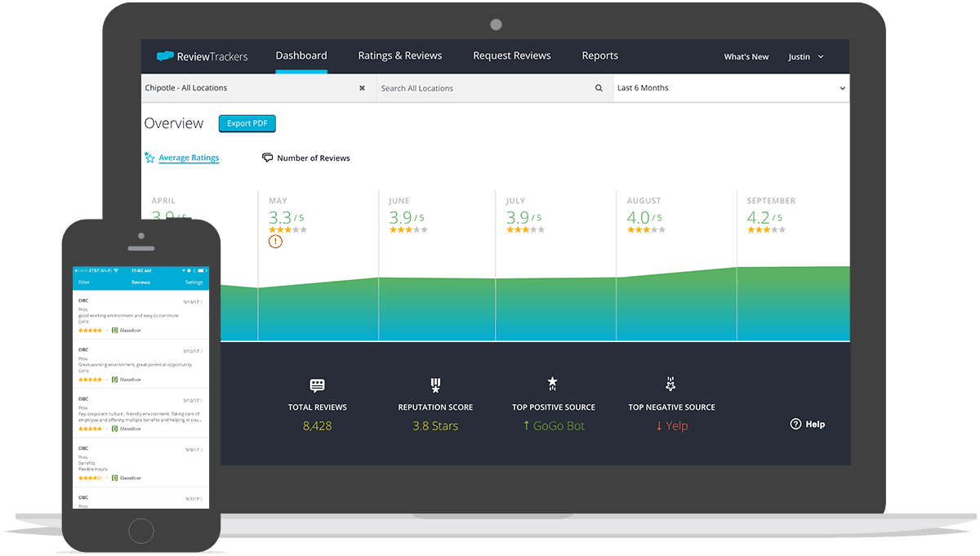Tap Glassdoor icon in the 9/8/17 review
This screenshot has height=556, width=980.
click(x=114, y=478)
